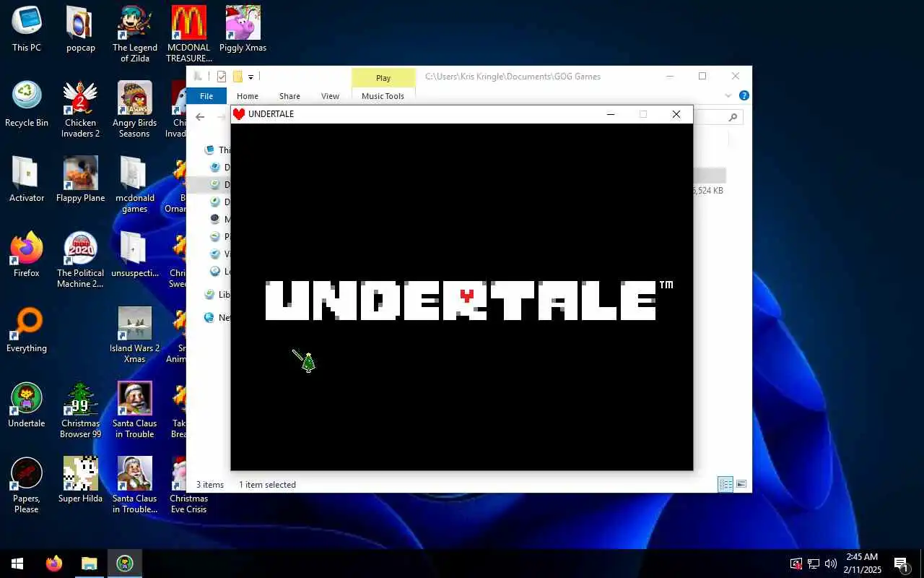Open the This PC desktop icon
The image size is (924, 578).
pos(27,30)
